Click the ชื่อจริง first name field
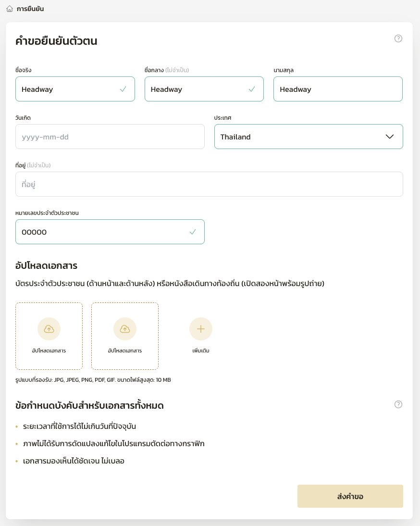This screenshot has width=420, height=526. [x=67, y=89]
